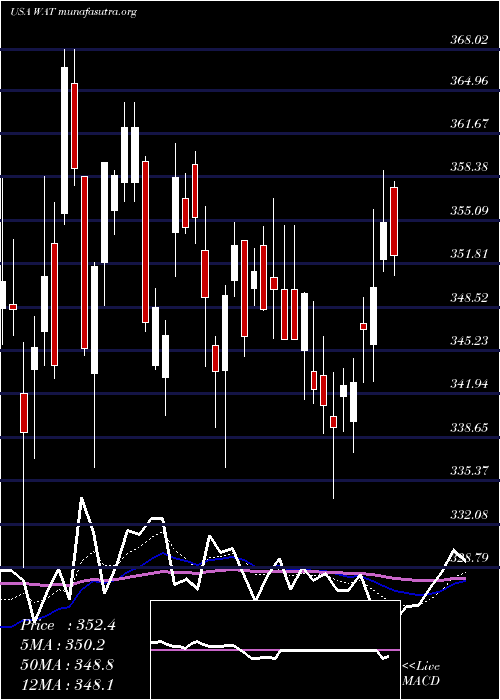The image size is (500, 700).
Task: Click the last red candlestick on the right
Action: (394, 221)
